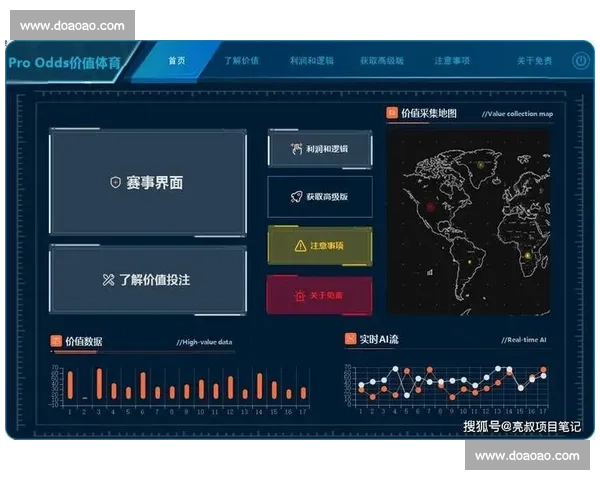Open the 了解价值 tab
Image resolution: width=600 pixels, height=480 pixels.
[x=241, y=60]
